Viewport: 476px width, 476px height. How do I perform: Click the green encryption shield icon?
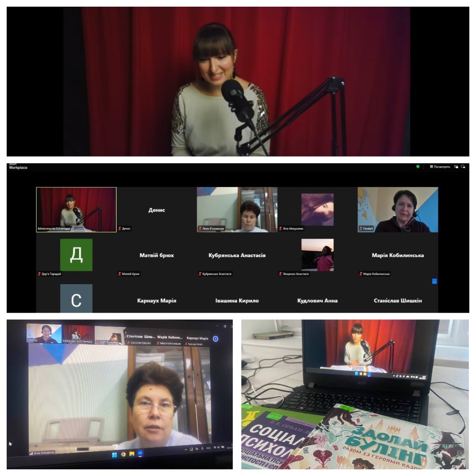click(418, 167)
